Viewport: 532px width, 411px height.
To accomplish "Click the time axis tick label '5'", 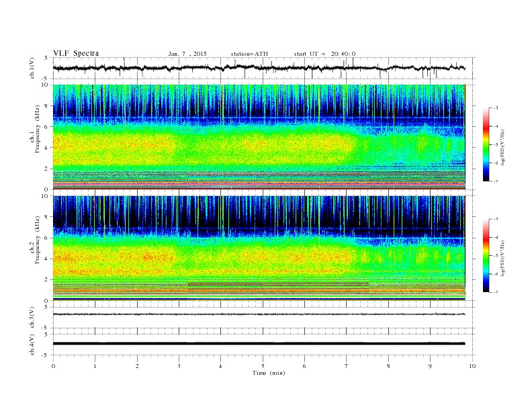I will pyautogui.click(x=263, y=366).
